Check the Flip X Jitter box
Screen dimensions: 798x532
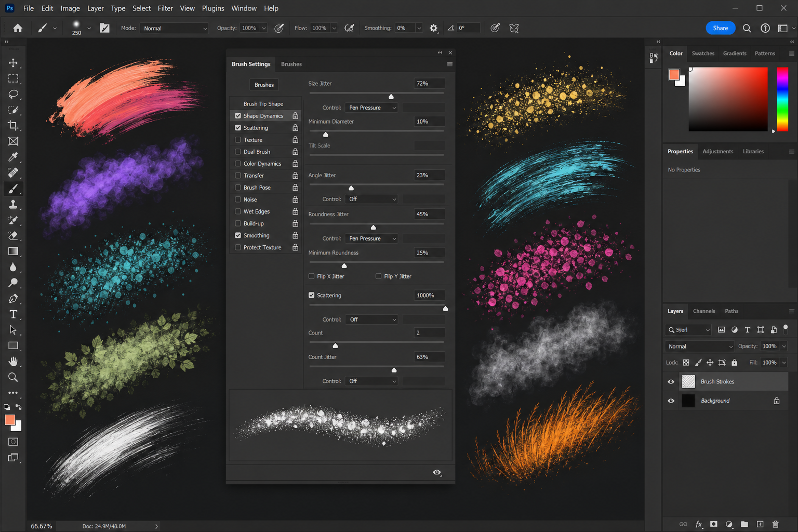coord(312,276)
